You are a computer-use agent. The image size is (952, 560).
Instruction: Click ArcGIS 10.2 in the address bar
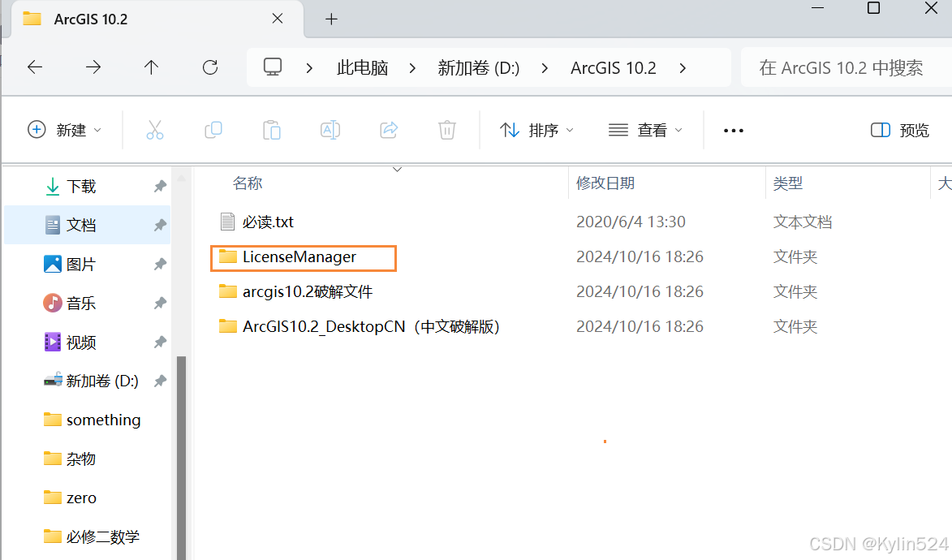[x=614, y=67]
